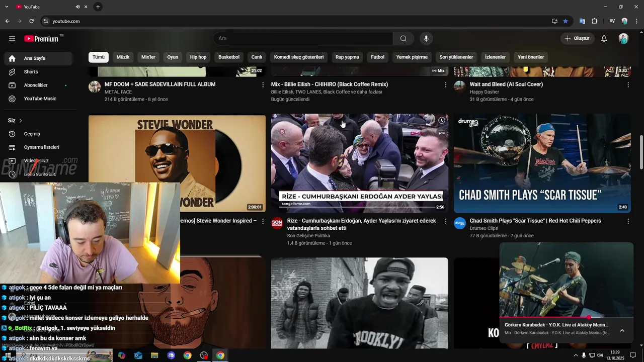Select the Hip hop filter chip
Viewport: 644px width, 362px height.
pos(198,57)
